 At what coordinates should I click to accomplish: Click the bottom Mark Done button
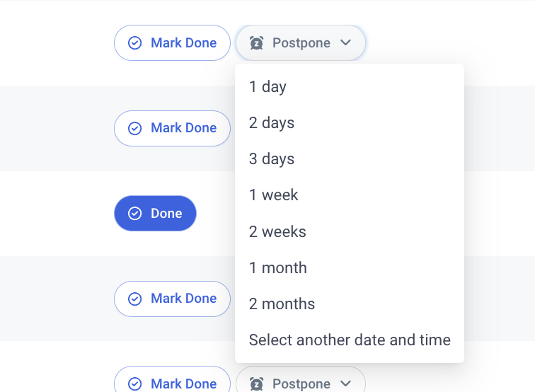[x=172, y=381]
